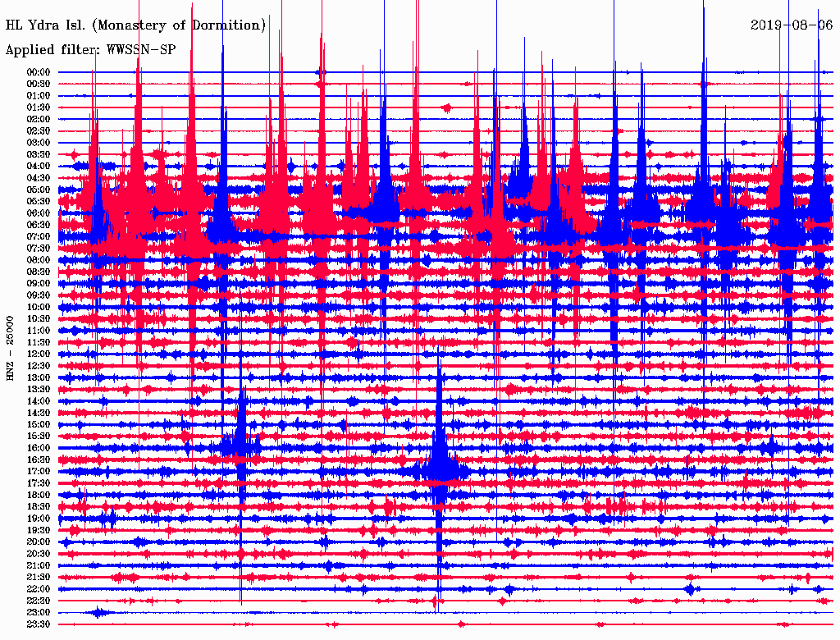
Task: Select the 18:00 time label
Action: [39, 495]
